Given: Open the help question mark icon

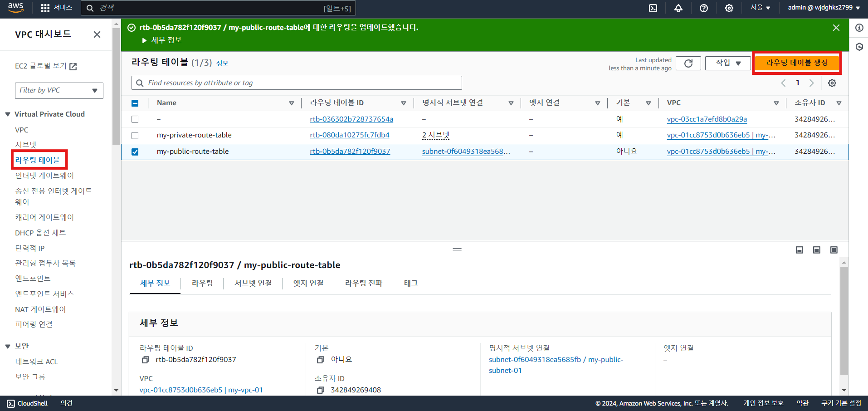Looking at the screenshot, I should point(704,8).
